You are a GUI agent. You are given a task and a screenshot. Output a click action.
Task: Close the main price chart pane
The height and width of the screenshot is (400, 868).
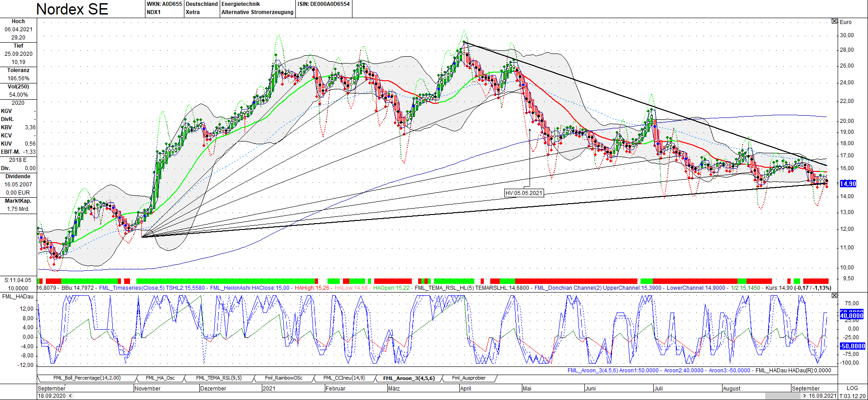click(834, 21)
